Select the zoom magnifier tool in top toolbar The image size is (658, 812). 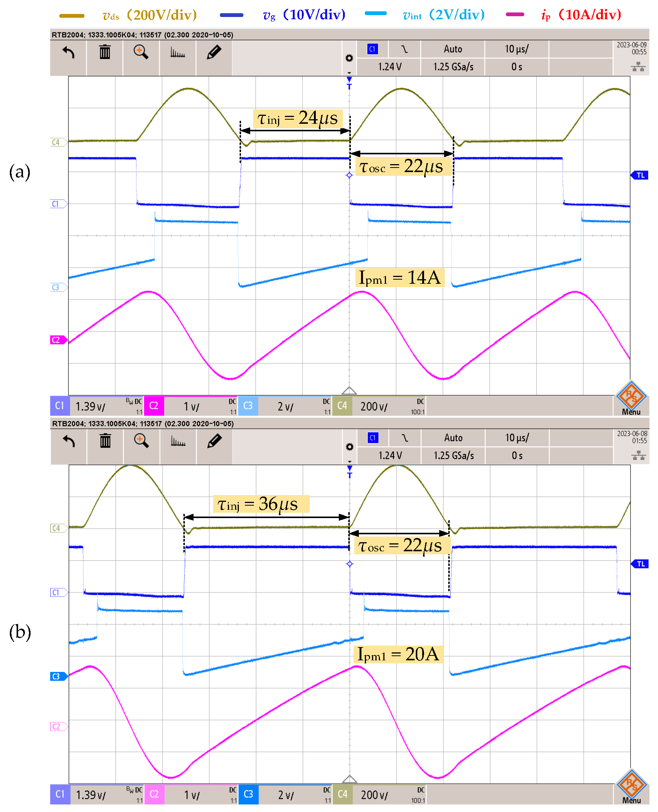pyautogui.click(x=141, y=52)
